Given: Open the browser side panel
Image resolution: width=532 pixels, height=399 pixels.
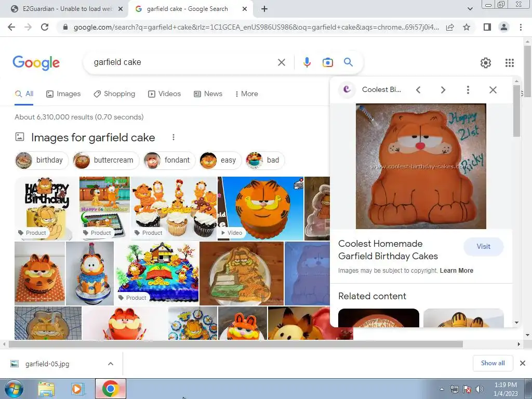Looking at the screenshot, I should tap(487, 27).
